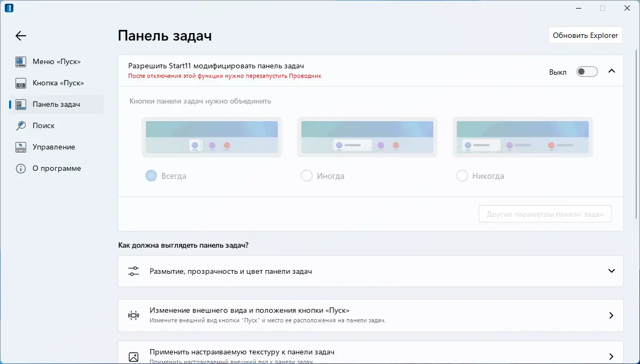Viewport: 640px width, 364px height.
Task: Click the info icon next to О программе
Action: [x=20, y=168]
